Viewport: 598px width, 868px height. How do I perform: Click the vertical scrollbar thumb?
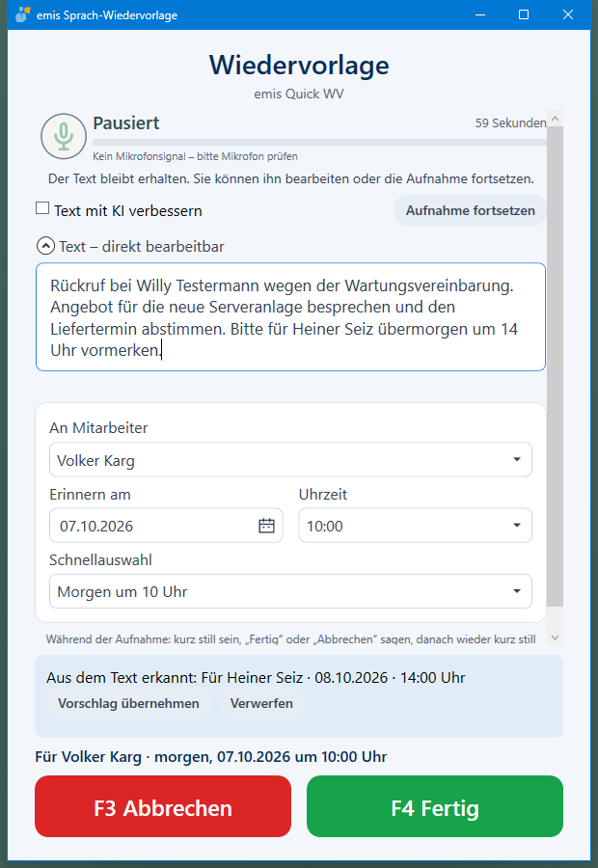point(556,366)
